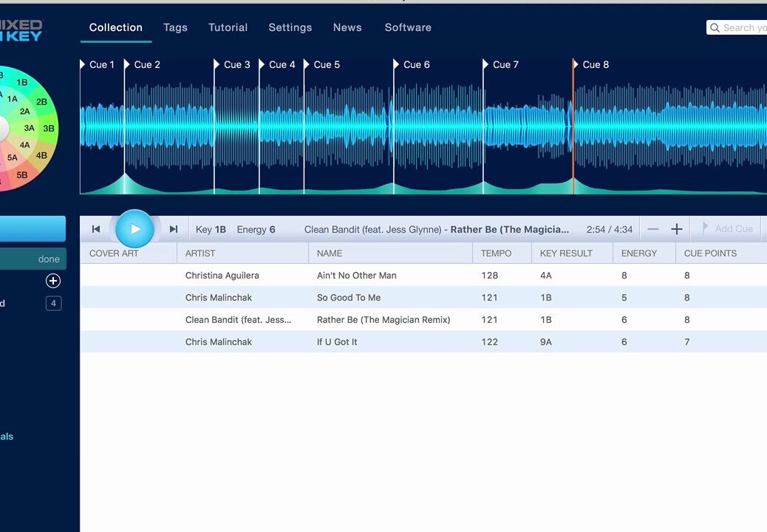Click the Mixed In Key logo

tap(21, 30)
